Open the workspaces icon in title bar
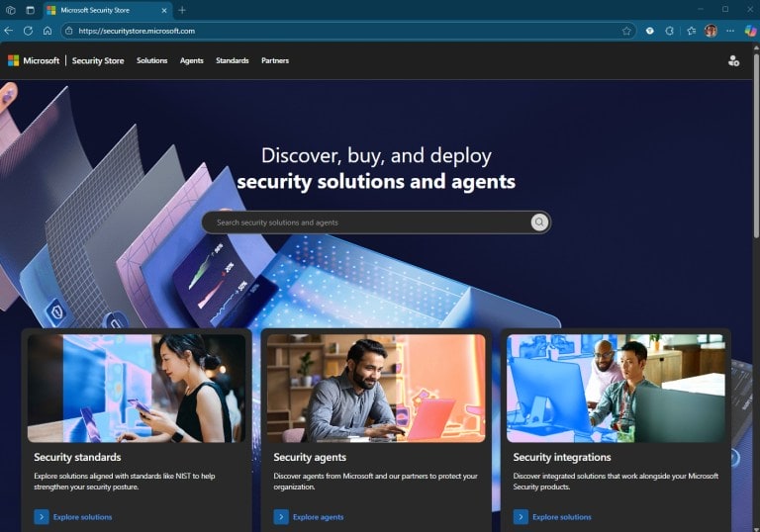This screenshot has width=760, height=532. pos(11,10)
